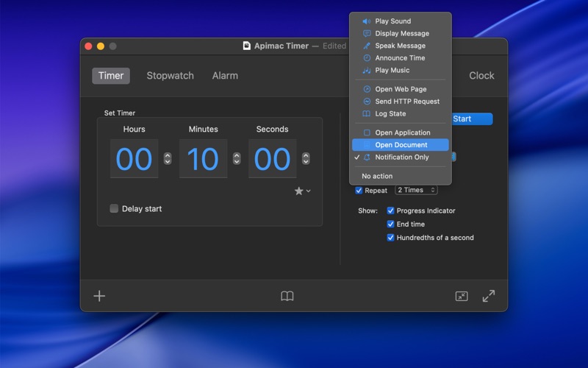Uncheck the Progress Indicator checkbox
The image size is (588, 368).
[391, 210]
